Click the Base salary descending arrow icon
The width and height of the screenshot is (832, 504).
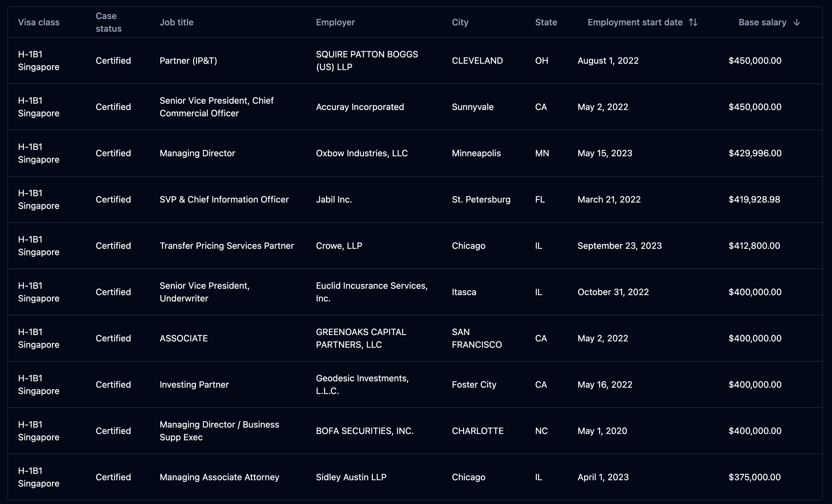point(796,22)
